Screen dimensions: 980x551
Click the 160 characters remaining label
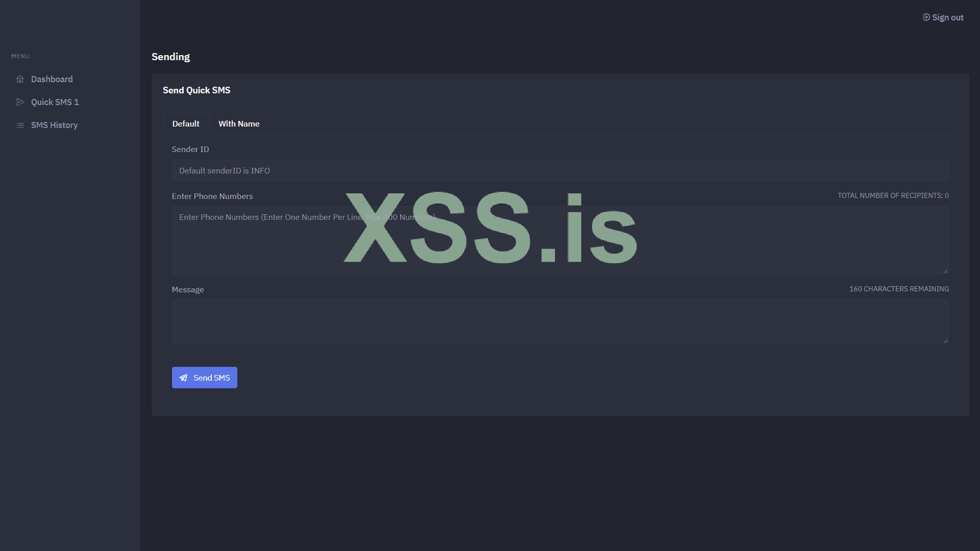click(x=898, y=289)
